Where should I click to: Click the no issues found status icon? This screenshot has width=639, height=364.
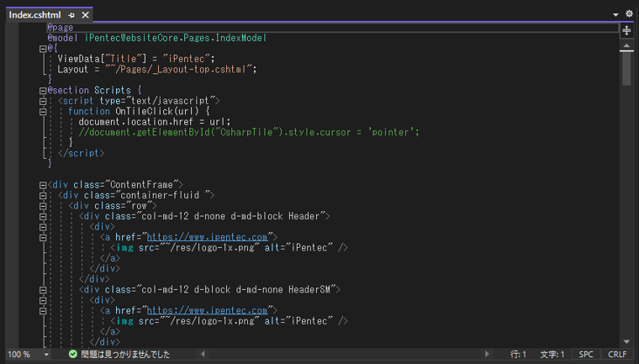point(73,354)
